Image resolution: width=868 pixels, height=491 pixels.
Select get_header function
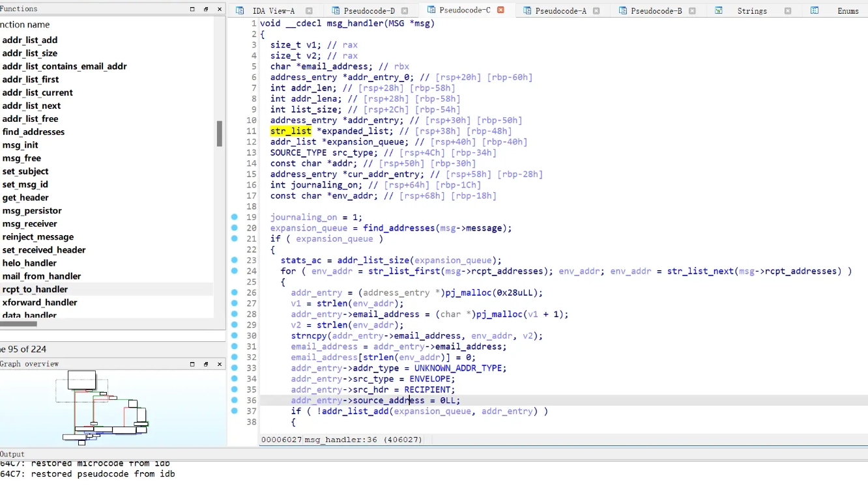pos(25,197)
